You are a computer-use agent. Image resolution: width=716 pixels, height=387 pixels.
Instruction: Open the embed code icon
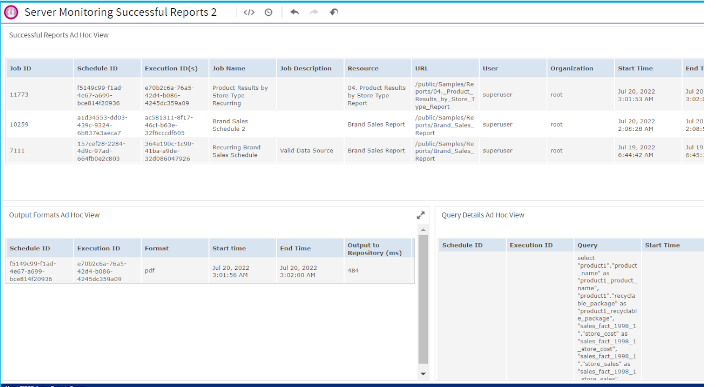pos(249,12)
